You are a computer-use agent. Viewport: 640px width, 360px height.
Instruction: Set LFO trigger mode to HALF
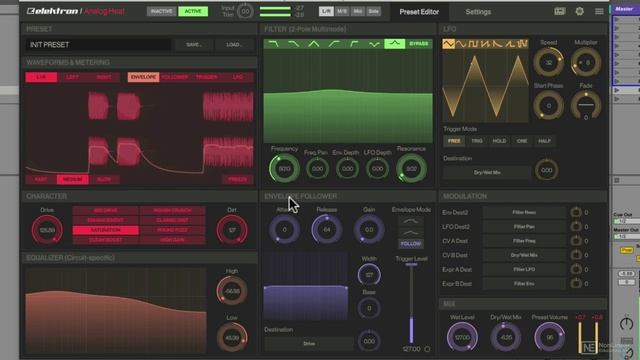click(544, 141)
